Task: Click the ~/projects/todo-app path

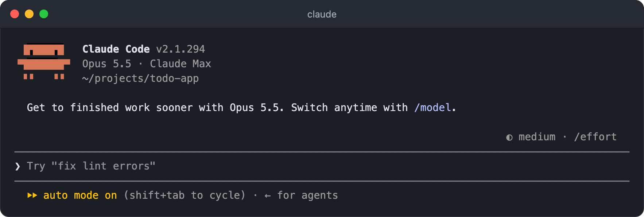Action: [140, 78]
